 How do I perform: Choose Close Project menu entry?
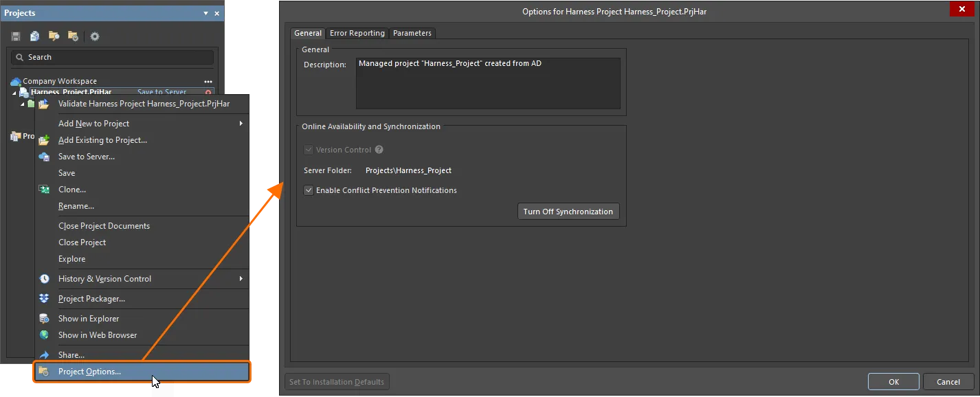82,242
